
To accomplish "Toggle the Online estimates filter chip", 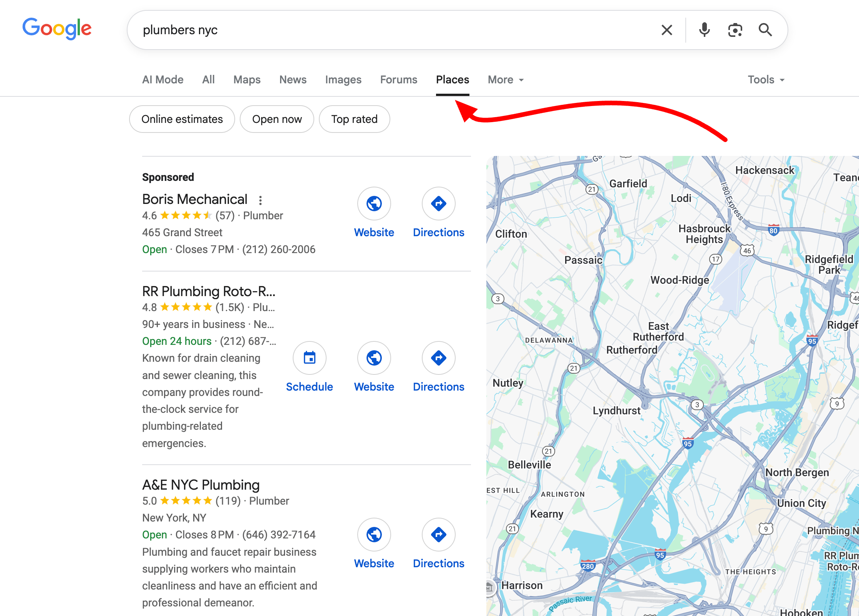I will click(182, 119).
